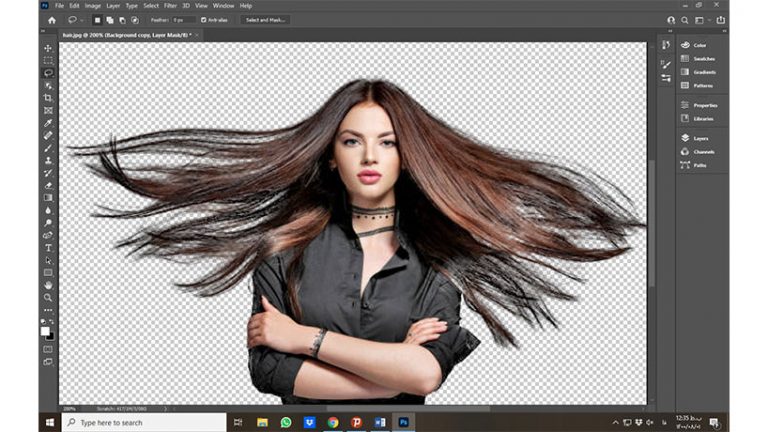
Task: Reset default foreground and background colors
Action: click(44, 322)
